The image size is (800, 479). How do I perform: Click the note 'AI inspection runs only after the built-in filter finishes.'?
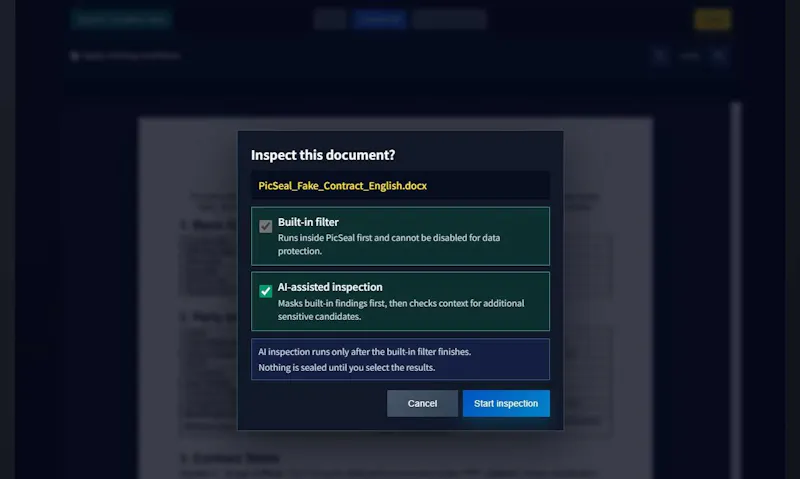pyautogui.click(x=364, y=351)
